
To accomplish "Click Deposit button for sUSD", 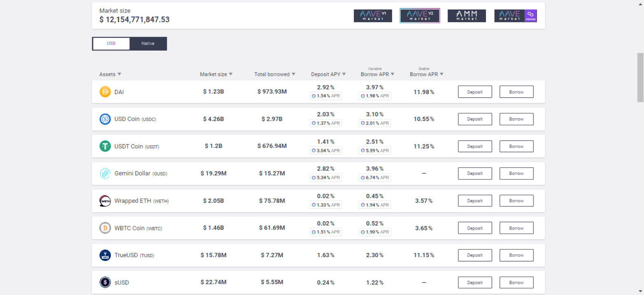I will pos(475,282).
